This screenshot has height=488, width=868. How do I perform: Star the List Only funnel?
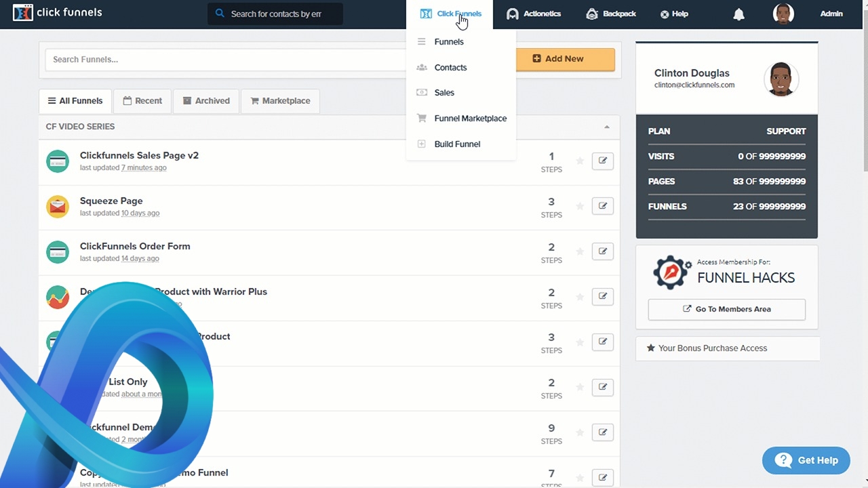580,387
